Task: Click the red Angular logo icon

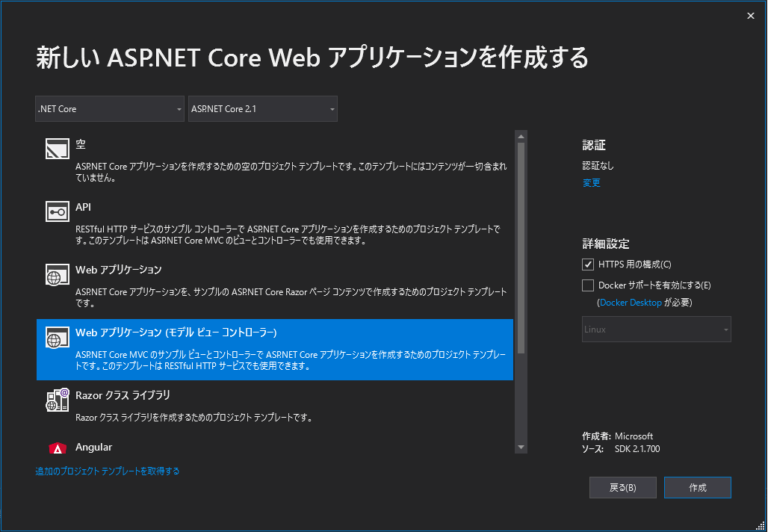Action: point(58,448)
